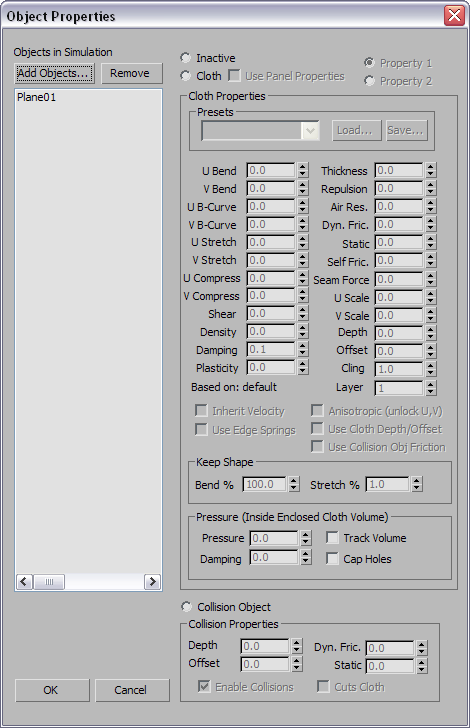Confirm the dialog with OK
Screen dimensions: 470x728
pos(52,690)
